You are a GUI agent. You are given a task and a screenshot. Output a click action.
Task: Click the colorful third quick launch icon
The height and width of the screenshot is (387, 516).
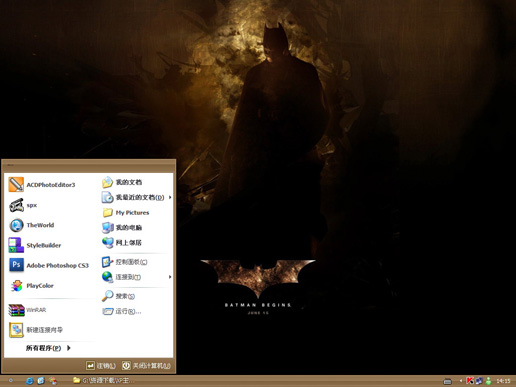(53, 380)
